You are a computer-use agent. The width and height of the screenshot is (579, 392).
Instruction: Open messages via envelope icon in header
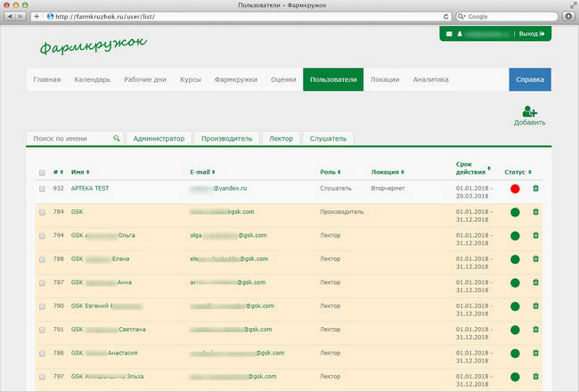[x=449, y=34]
